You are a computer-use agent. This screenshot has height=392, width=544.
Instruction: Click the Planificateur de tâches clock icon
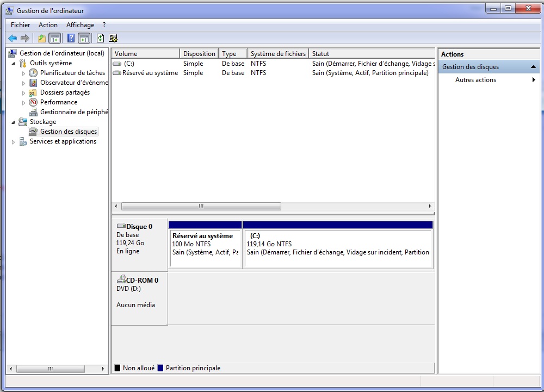(33, 73)
